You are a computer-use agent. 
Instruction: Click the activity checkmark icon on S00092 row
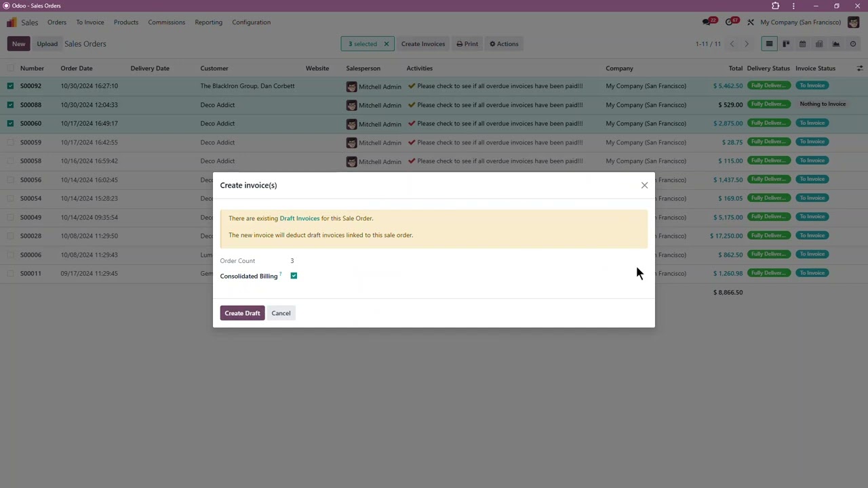coord(411,86)
